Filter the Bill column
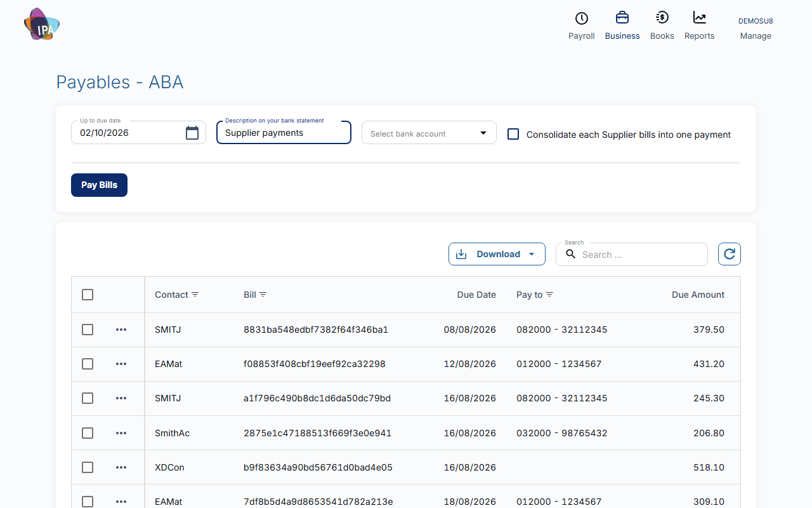Image resolution: width=812 pixels, height=508 pixels. 263,295
